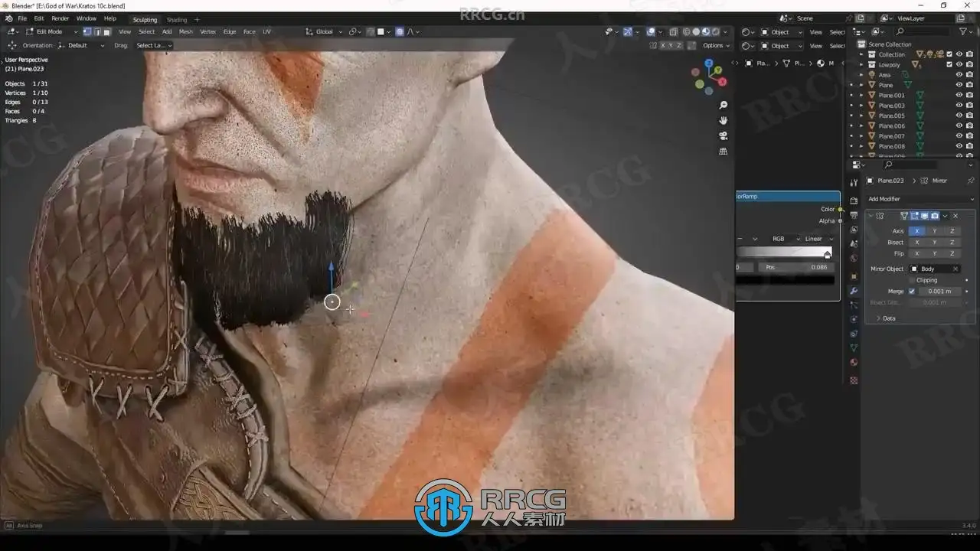
Task: Click the ColorRamp black color swatch
Action: (785, 280)
